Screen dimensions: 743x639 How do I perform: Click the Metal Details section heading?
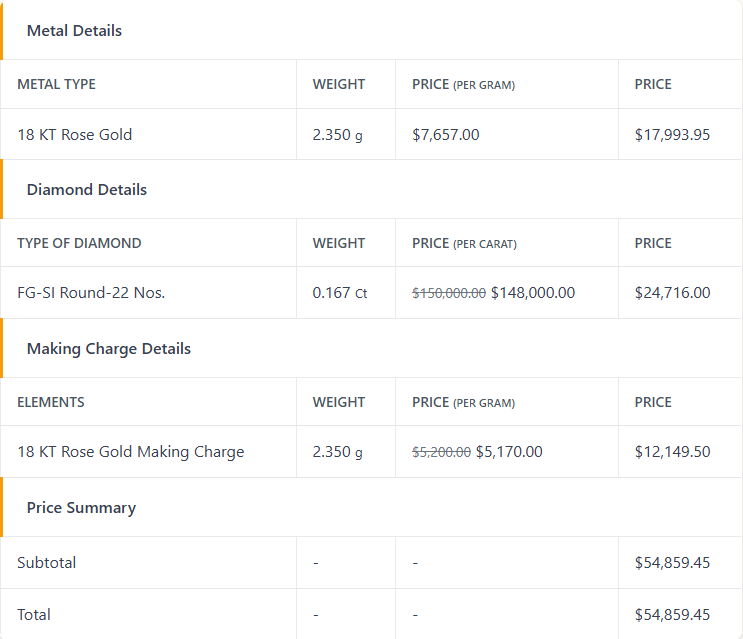[74, 31]
